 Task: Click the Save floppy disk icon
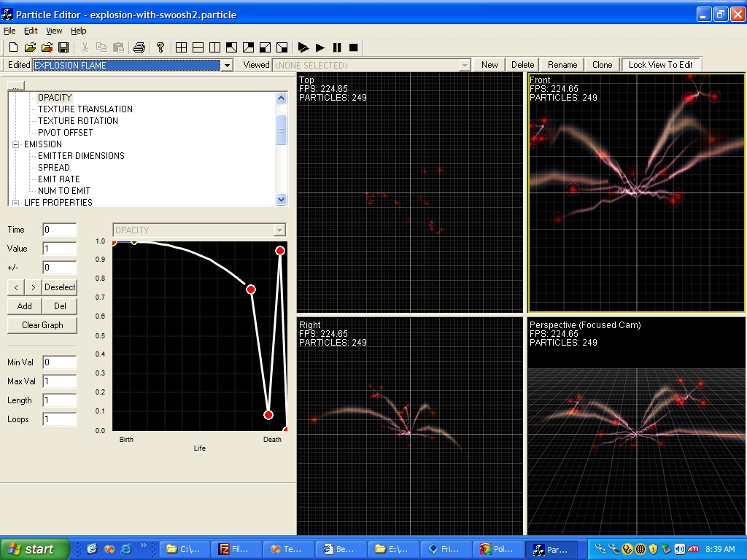[63, 47]
